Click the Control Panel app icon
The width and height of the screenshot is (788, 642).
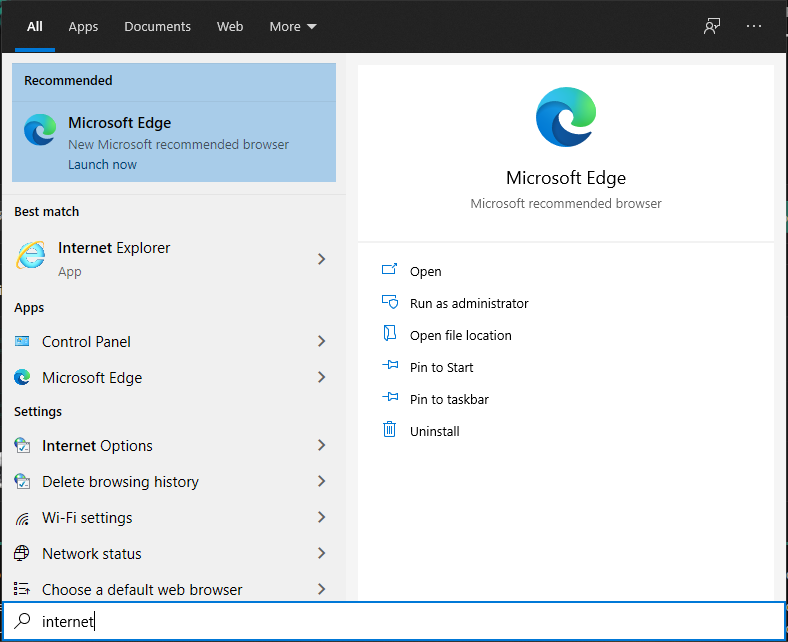(22, 342)
